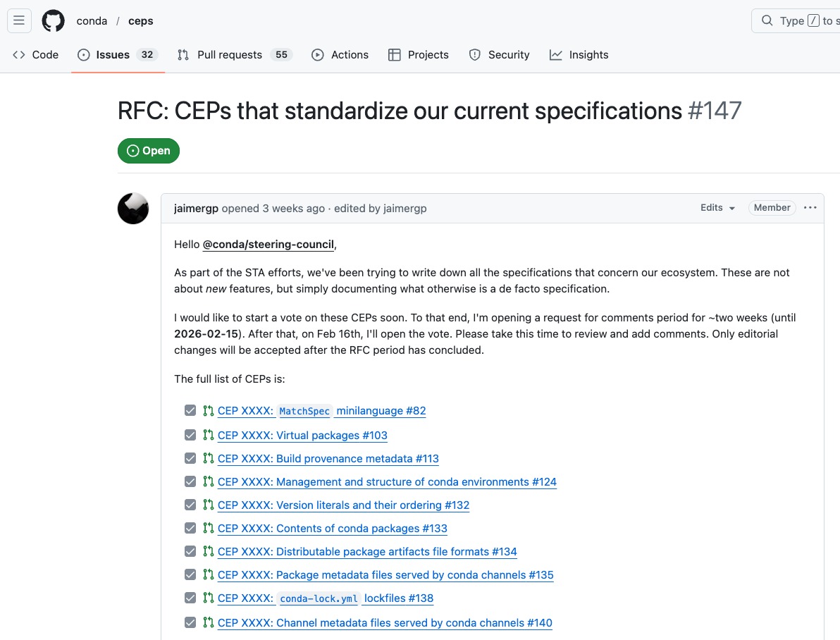Click the green Open status badge

149,151
